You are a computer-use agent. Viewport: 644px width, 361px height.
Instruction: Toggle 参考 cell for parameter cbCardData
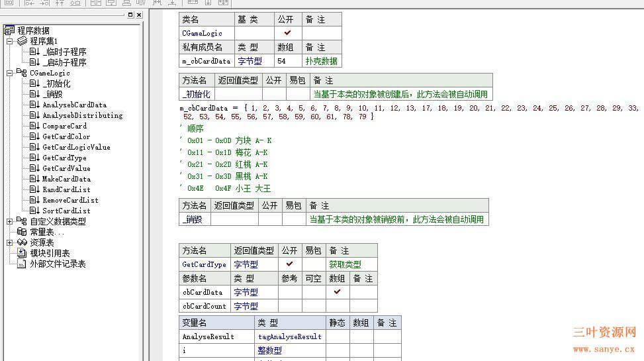[290, 292]
